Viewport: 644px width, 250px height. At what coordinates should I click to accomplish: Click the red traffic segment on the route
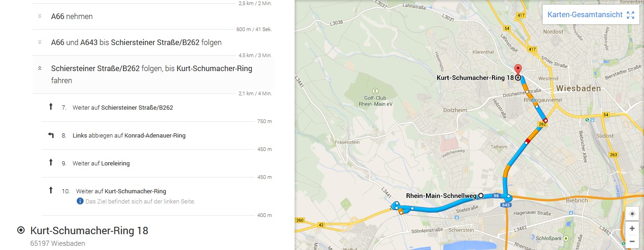tap(528, 141)
